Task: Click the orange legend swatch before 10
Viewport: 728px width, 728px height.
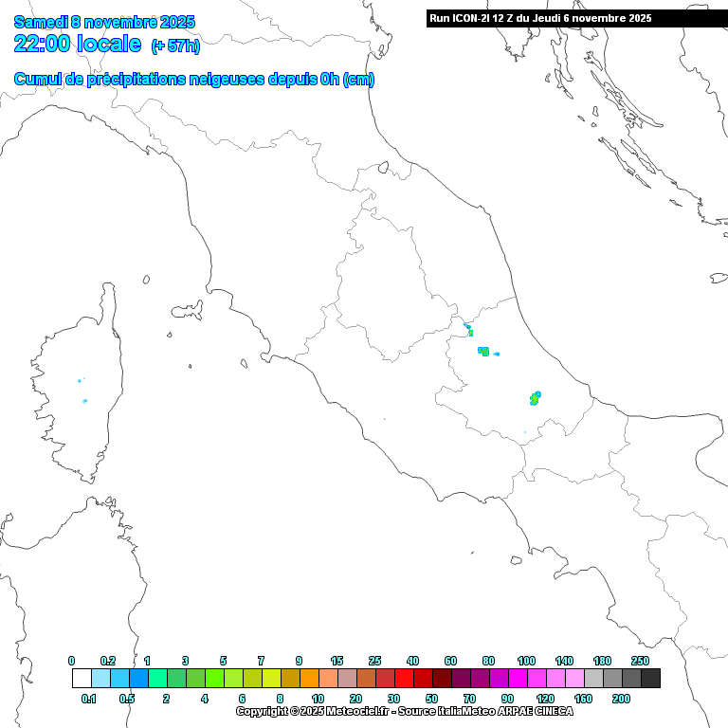Action: click(309, 679)
